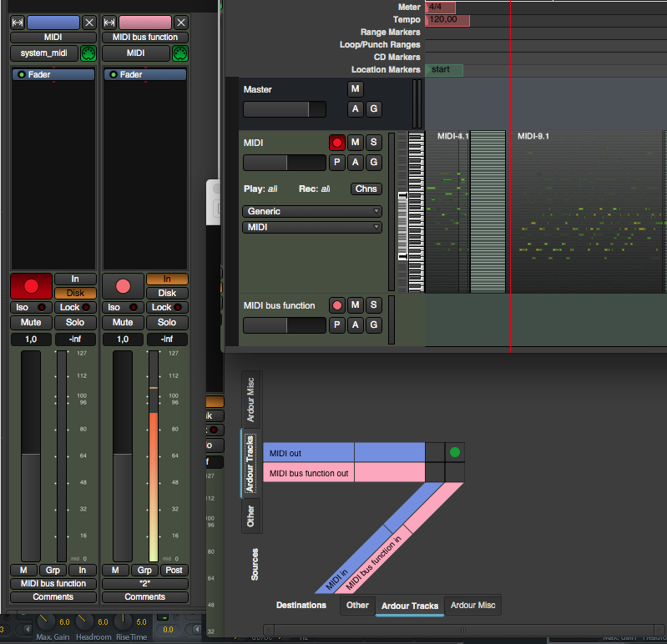This screenshot has width=667, height=644.
Task: Click the record button on MIDI bus function track
Action: tap(337, 305)
